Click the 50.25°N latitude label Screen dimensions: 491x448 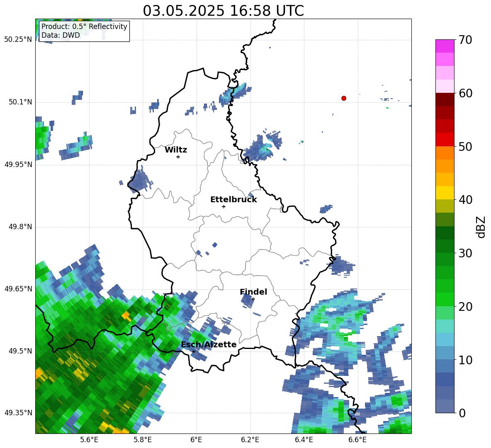coord(18,40)
